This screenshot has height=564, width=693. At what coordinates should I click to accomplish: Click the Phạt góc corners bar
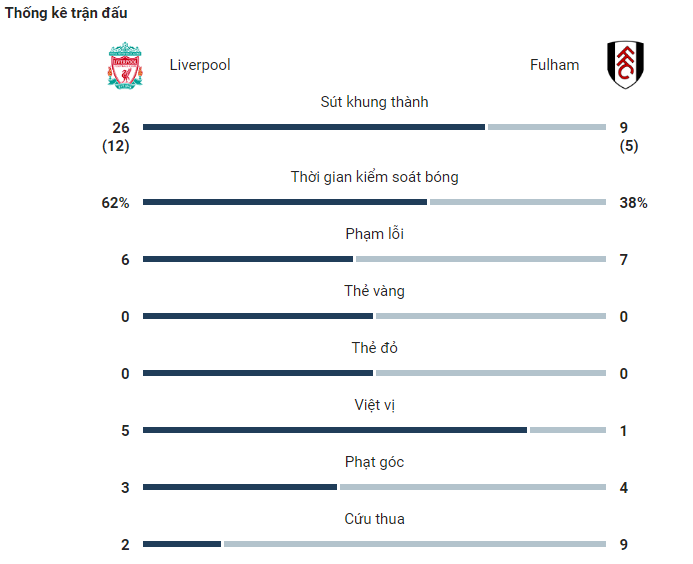click(374, 488)
